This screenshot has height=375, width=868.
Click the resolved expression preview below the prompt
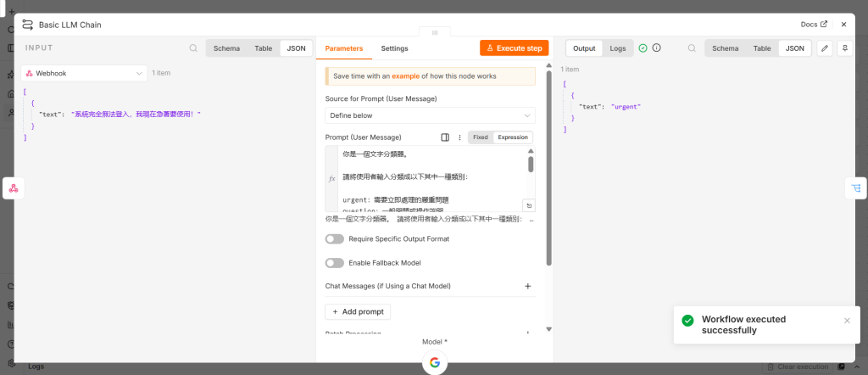(x=430, y=220)
